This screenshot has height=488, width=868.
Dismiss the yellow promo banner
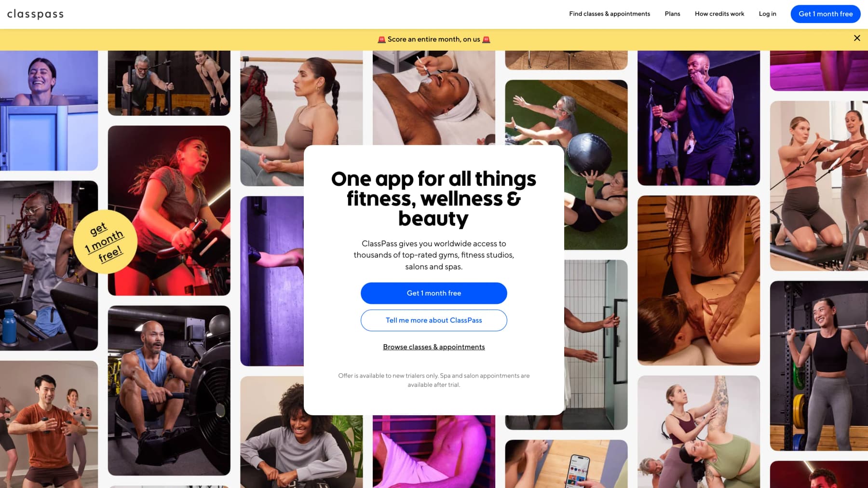[857, 38]
